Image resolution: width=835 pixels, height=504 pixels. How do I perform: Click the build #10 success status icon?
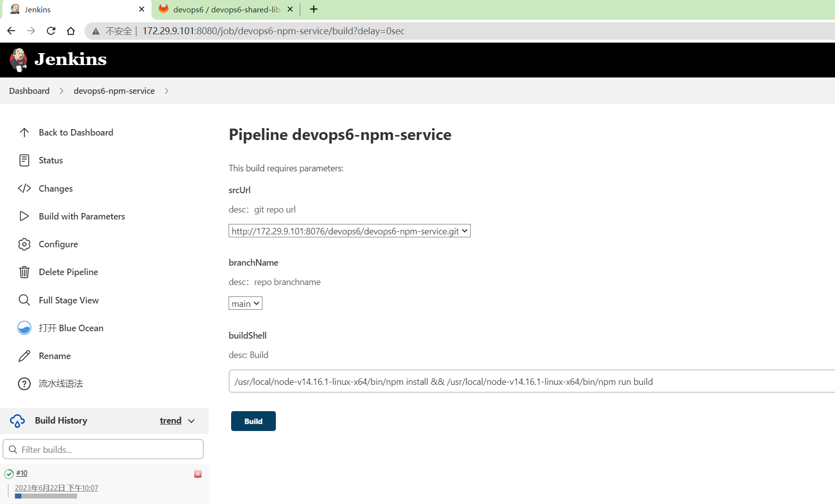coord(9,474)
